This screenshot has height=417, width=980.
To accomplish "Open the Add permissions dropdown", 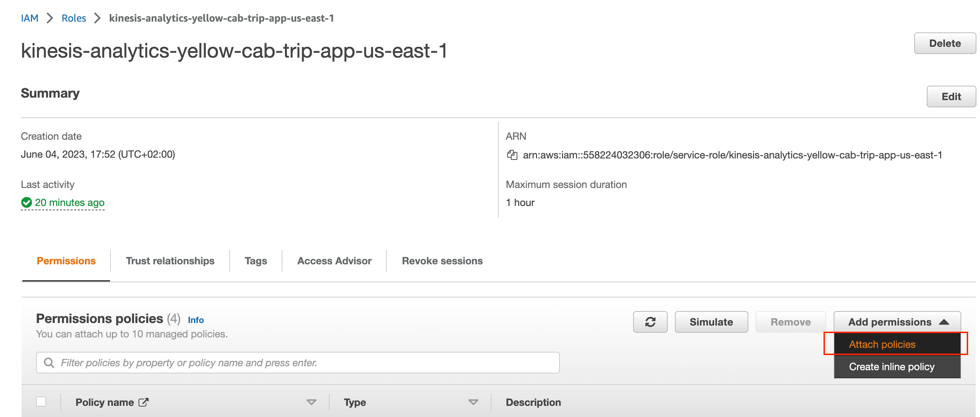I will 897,322.
